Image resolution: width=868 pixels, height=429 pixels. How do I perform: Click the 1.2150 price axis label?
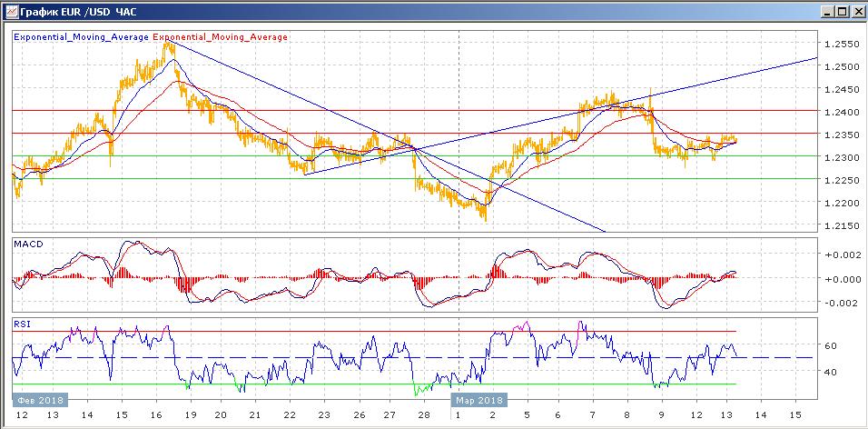pos(841,225)
